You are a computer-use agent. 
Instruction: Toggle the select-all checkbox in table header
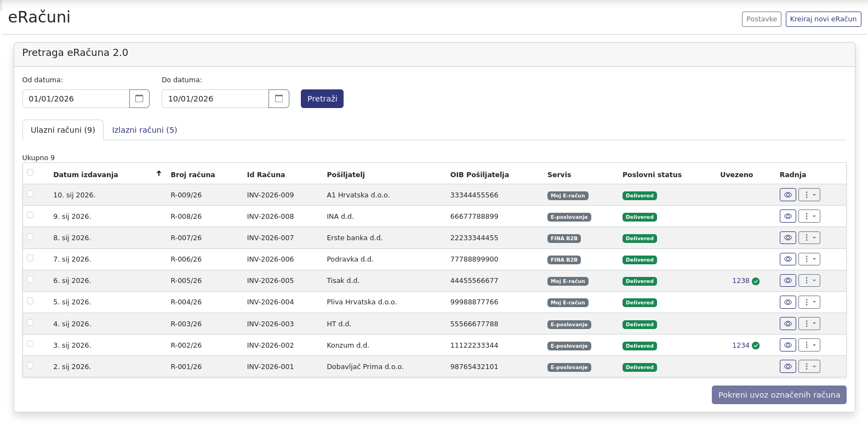point(30,173)
